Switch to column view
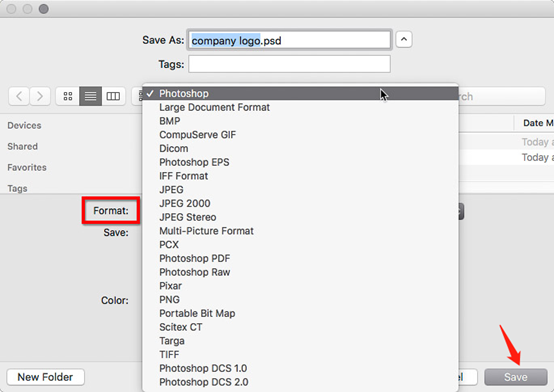The height and width of the screenshot is (392, 554). (113, 96)
